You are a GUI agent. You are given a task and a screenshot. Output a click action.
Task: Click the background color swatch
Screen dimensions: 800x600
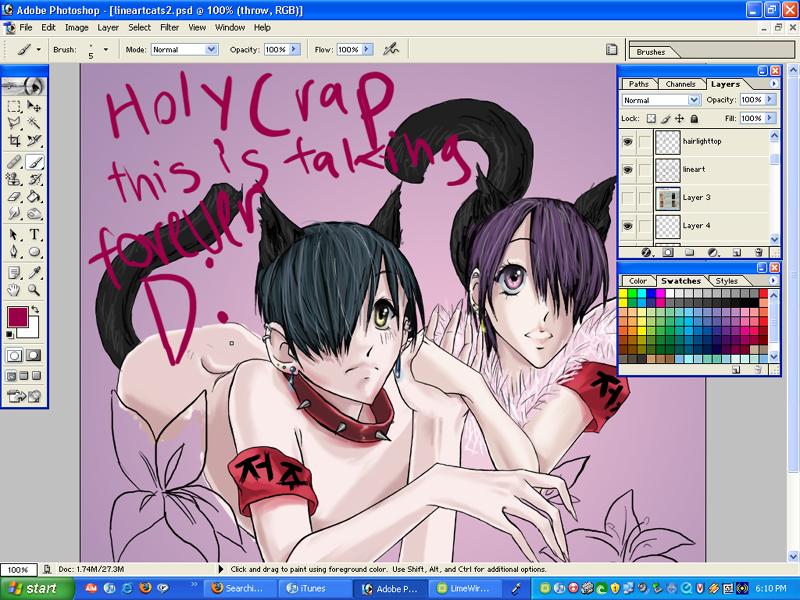pos(31,330)
